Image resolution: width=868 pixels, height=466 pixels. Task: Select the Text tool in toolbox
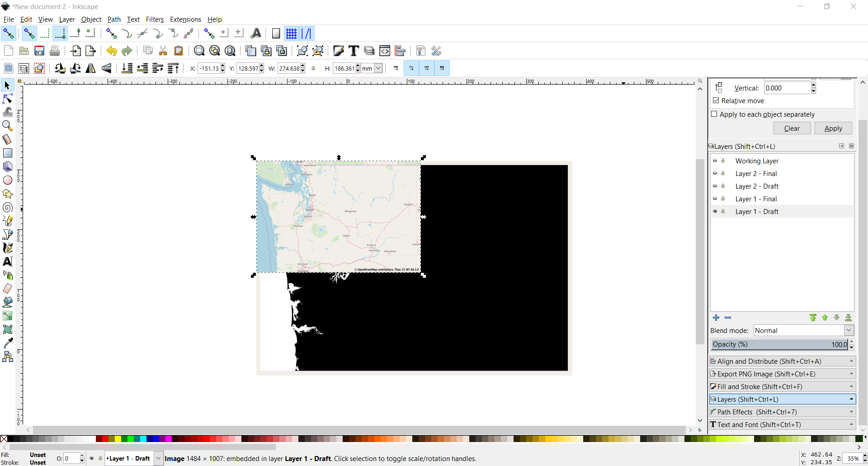(7, 262)
